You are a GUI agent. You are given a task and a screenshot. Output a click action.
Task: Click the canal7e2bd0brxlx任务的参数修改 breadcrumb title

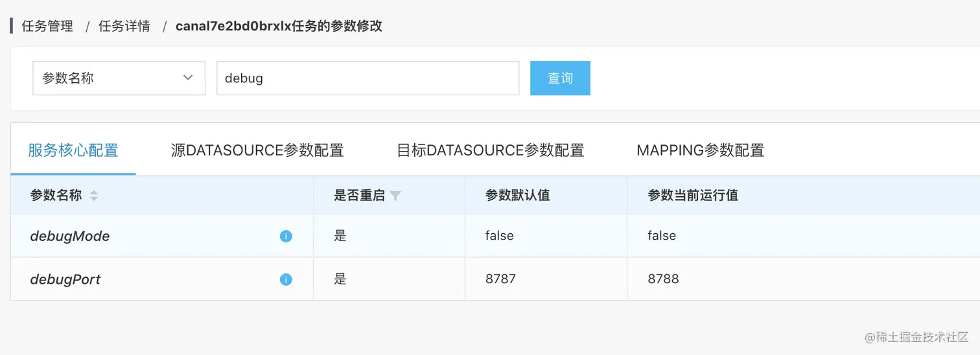[x=279, y=27]
